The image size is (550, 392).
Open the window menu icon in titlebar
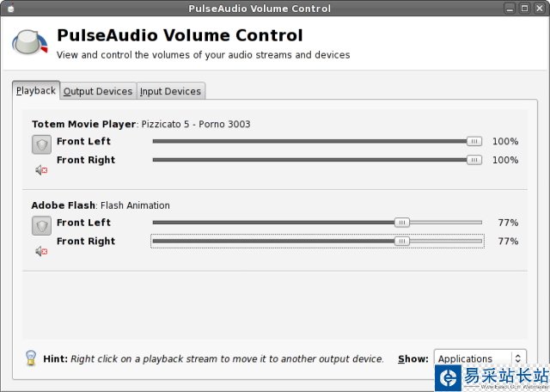[10, 8]
